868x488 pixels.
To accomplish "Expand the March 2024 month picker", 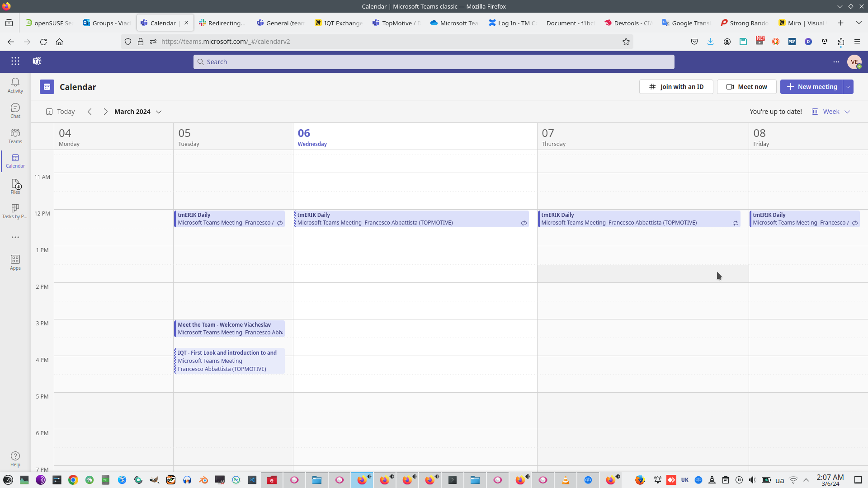I will (x=138, y=112).
